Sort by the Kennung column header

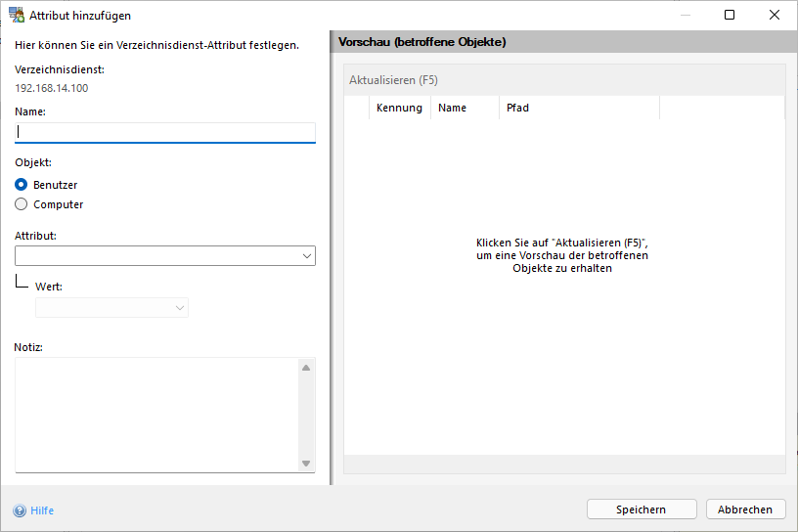399,108
